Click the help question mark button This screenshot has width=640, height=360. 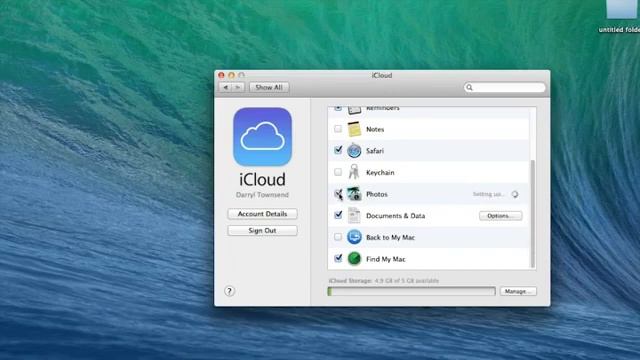(229, 291)
